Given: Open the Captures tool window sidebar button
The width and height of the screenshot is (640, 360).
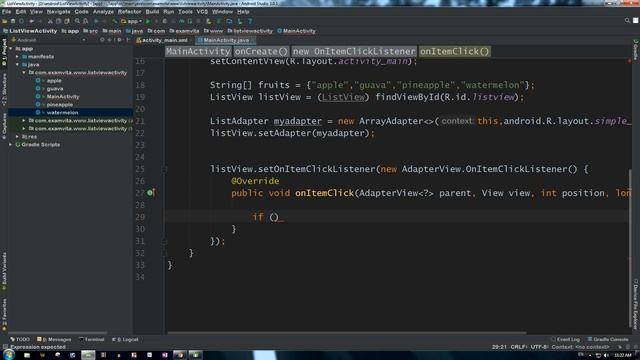Looking at the screenshot, I should (4, 126).
